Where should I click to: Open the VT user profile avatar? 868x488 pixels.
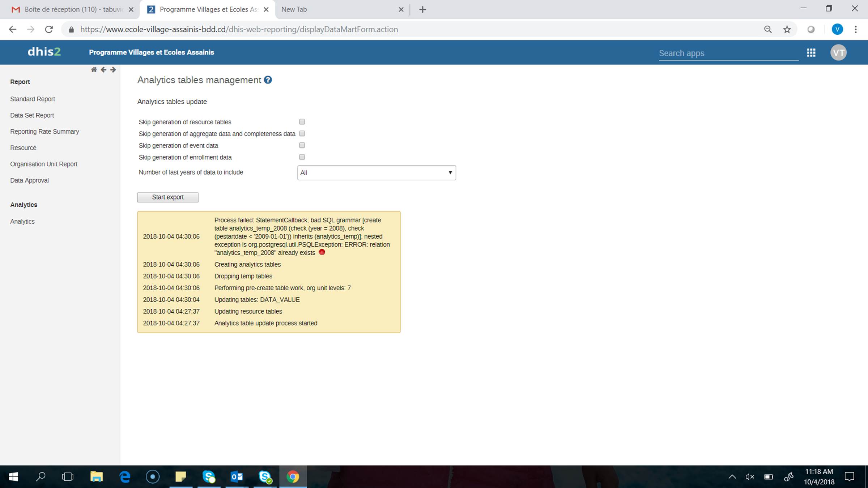(x=838, y=53)
